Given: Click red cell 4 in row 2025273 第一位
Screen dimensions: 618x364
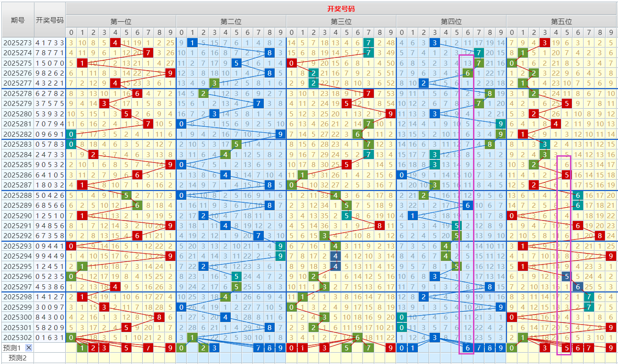Looking at the screenshot, I should pos(115,43).
